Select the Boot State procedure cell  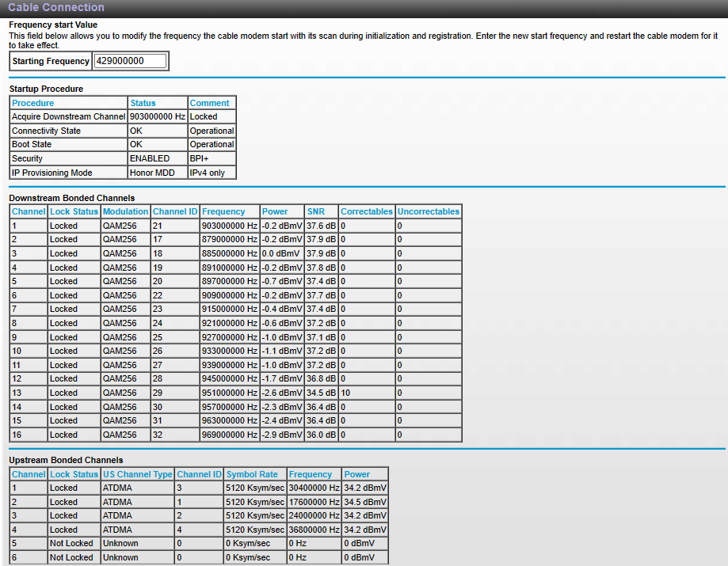click(32, 144)
